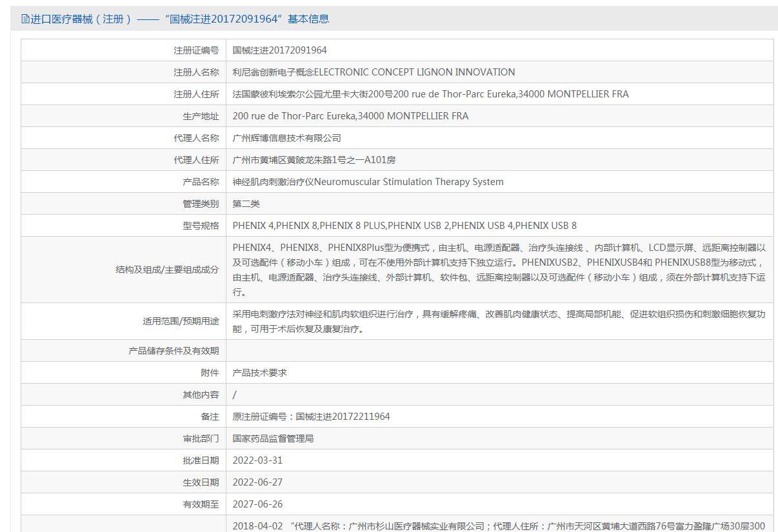Click the 适用范围/预期用途 label
This screenshot has height=532, width=778.
[181, 321]
